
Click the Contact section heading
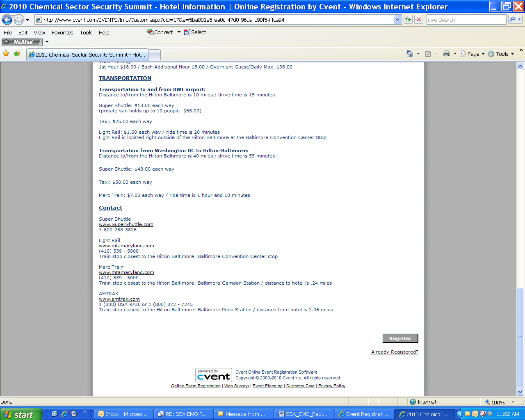click(x=110, y=208)
